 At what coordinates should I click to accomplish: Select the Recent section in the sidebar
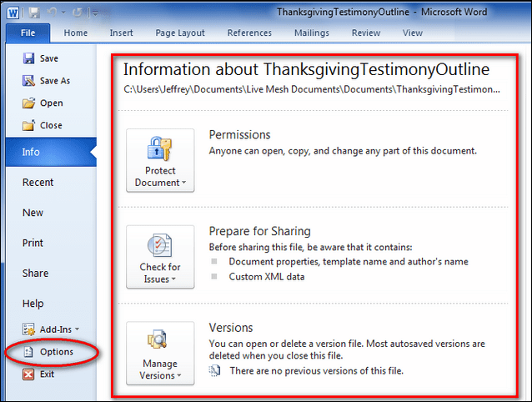pos(38,183)
